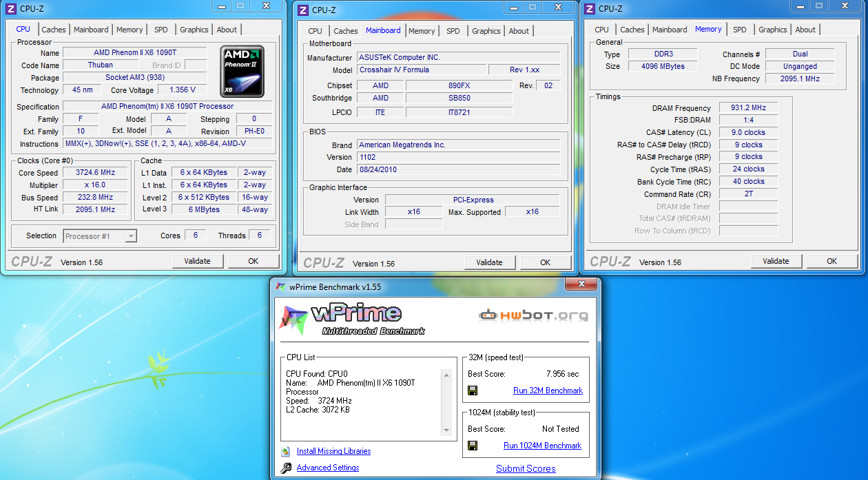
Task: Click OK in the CPU tab window
Action: point(254,261)
